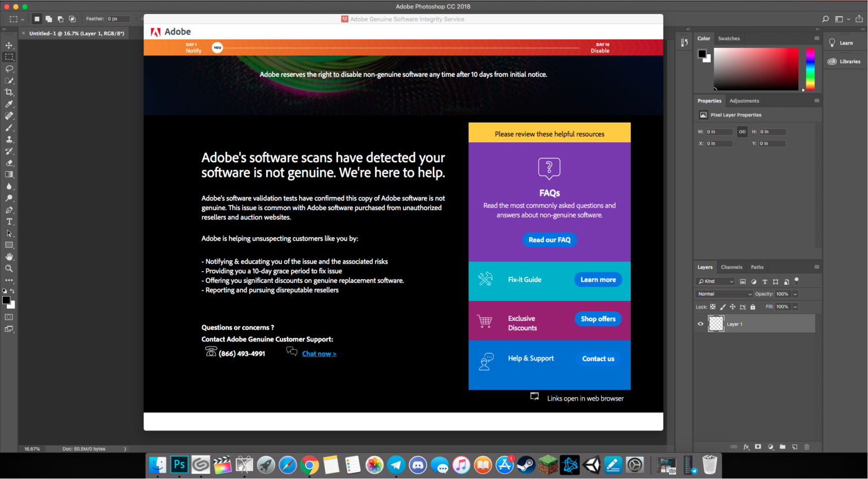Select the Lasso tool
This screenshot has width=868, height=479.
pyautogui.click(x=9, y=69)
